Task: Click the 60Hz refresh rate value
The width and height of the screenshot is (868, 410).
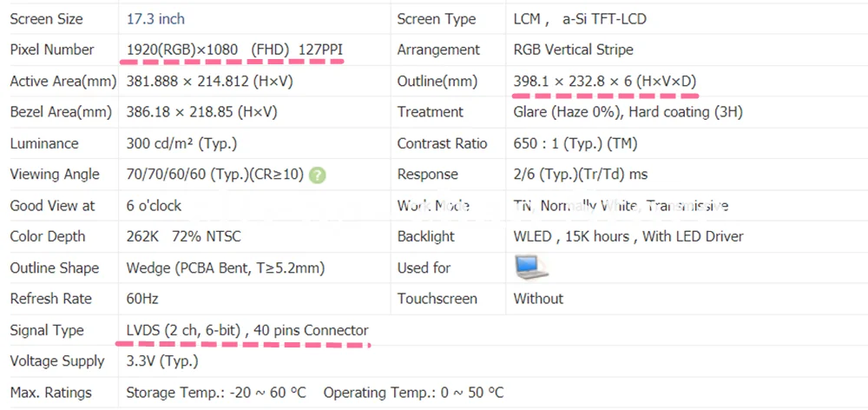Action: click(x=142, y=299)
